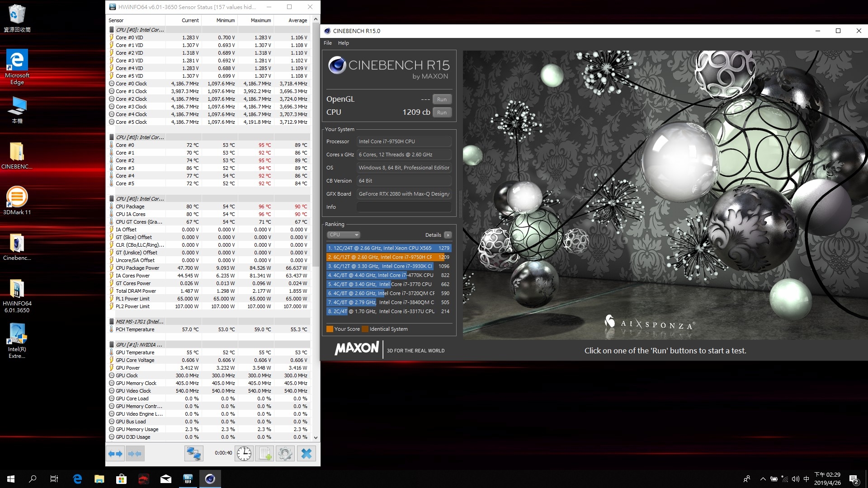Click HWiNFO Minimum column header
The width and height of the screenshot is (868, 488).
coord(219,20)
